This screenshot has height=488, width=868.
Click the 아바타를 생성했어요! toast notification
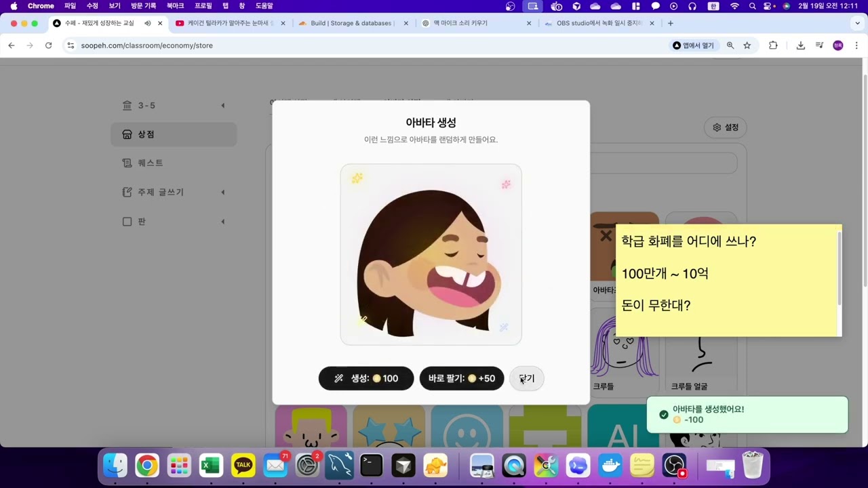(x=747, y=414)
